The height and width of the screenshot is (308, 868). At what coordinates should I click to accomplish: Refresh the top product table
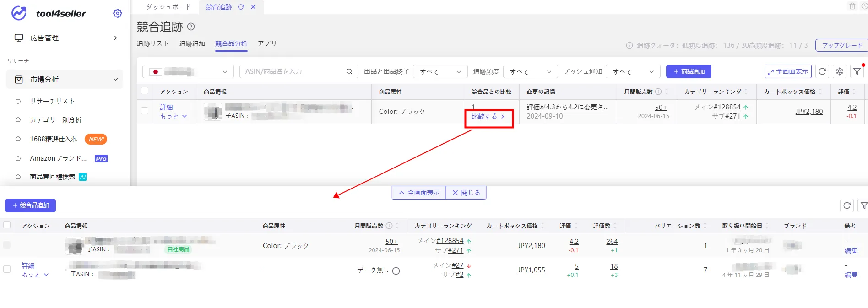coord(822,71)
